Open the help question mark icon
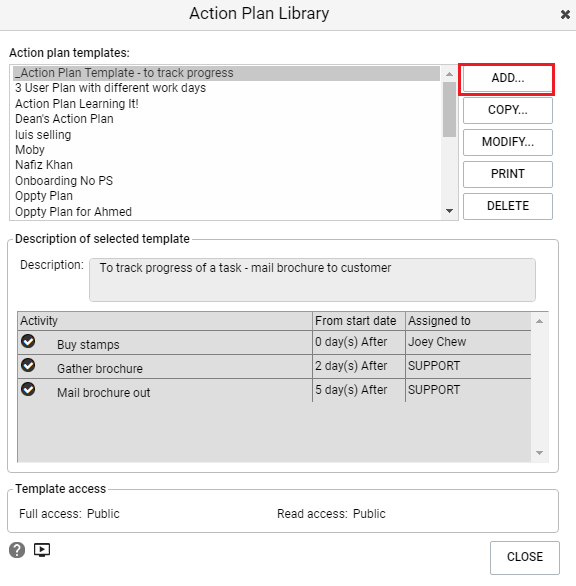 click(17, 550)
